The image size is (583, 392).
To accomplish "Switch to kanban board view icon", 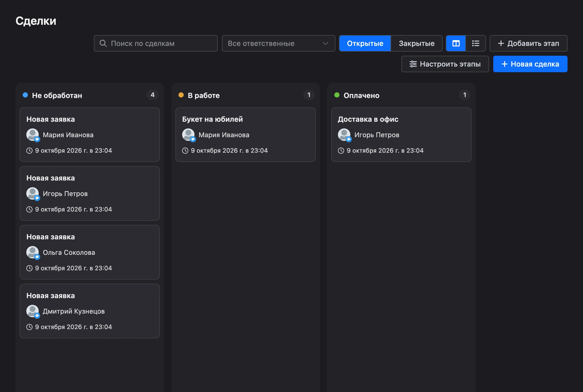I will 456,43.
